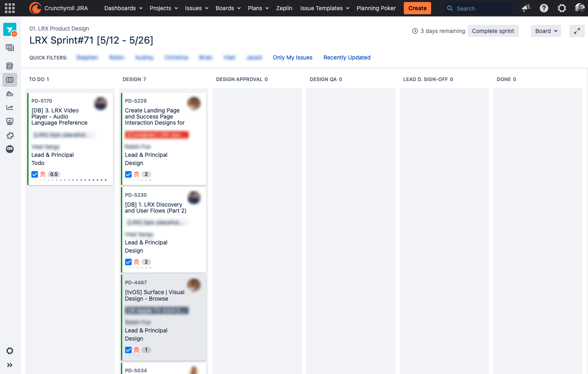Click assignee avatar on PD-5229 card
588x374 pixels.
[194, 103]
